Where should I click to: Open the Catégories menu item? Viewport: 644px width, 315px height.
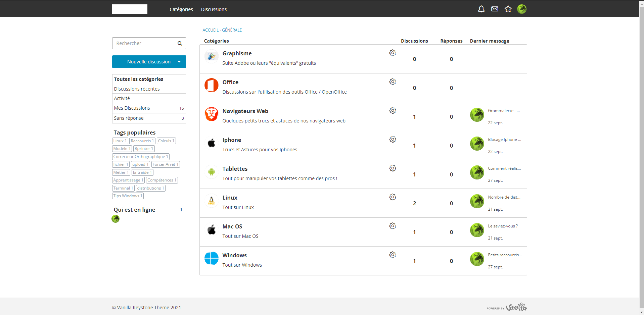click(181, 9)
